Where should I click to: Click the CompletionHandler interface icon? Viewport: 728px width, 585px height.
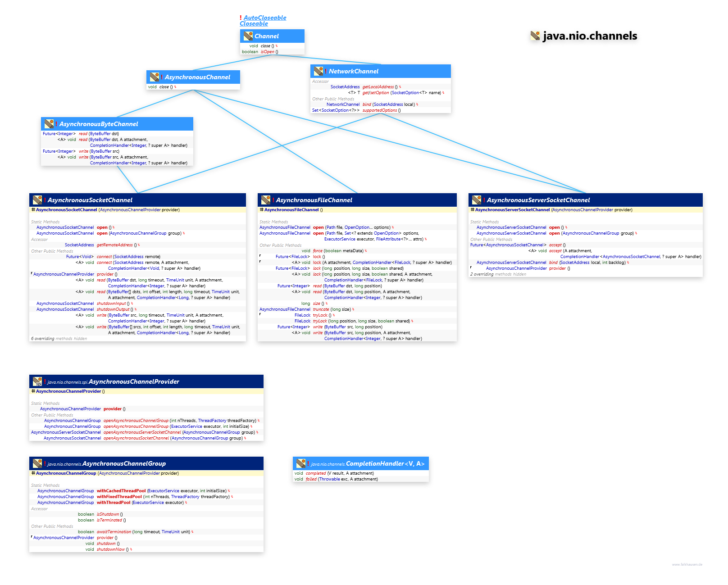pyautogui.click(x=301, y=463)
